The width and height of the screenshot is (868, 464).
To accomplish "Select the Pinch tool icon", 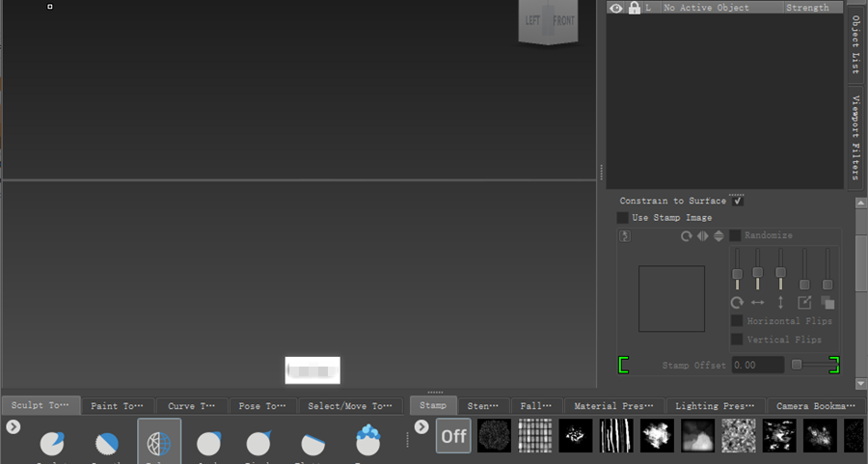I will [258, 443].
